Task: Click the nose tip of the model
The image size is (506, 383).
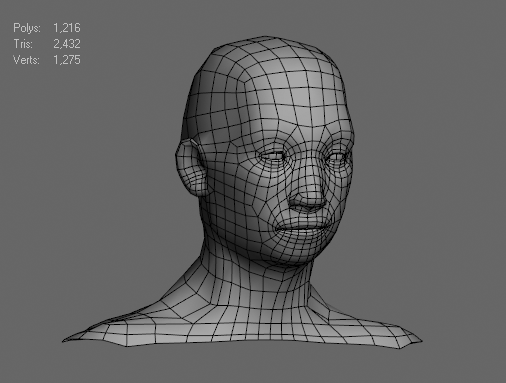Action: (308, 202)
